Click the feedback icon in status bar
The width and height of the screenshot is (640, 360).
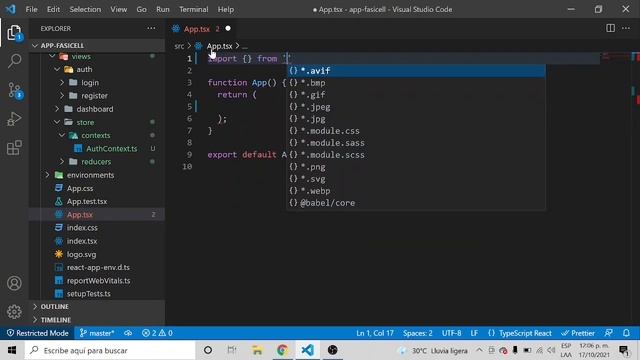pos(609,333)
